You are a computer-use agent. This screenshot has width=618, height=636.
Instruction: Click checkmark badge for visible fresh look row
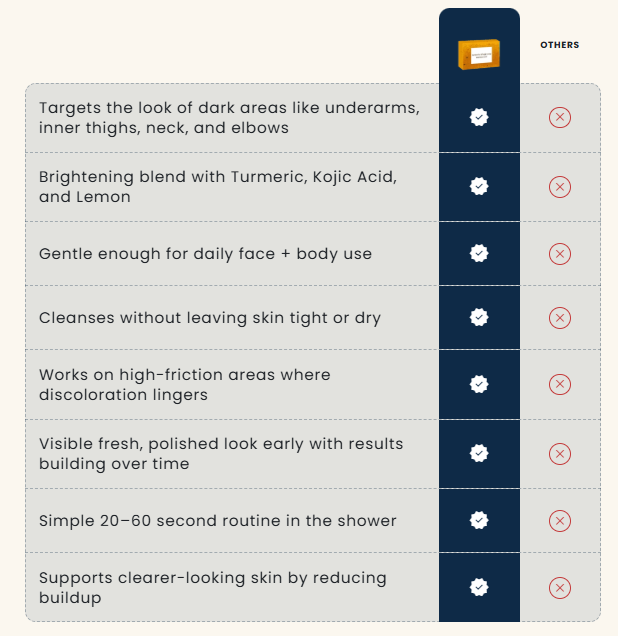click(479, 453)
